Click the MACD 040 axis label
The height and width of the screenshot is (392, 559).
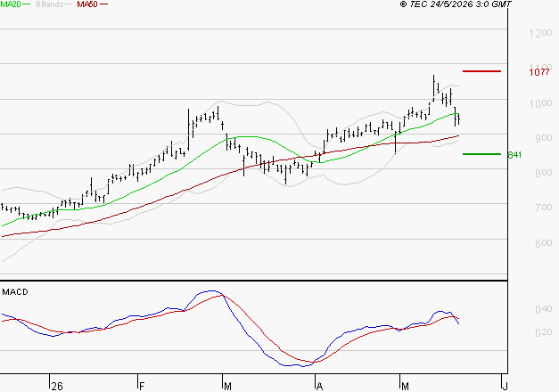[543, 309]
